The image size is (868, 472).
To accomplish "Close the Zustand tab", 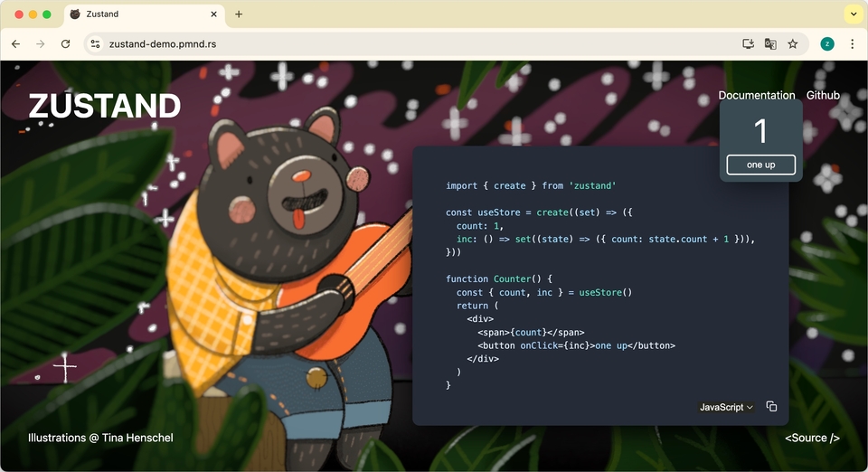I will point(213,14).
